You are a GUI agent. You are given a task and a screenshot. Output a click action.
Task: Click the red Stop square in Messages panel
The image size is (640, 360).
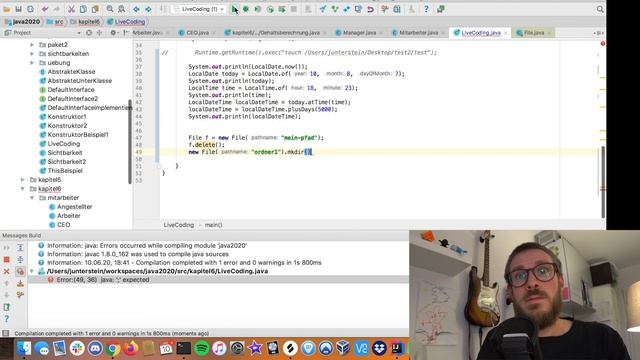point(7,260)
